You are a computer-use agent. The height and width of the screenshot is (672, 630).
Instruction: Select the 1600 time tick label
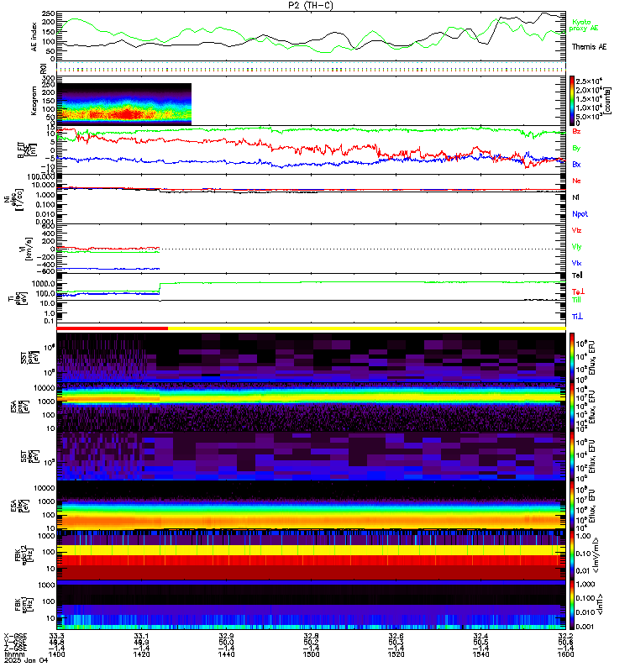[x=565, y=654]
